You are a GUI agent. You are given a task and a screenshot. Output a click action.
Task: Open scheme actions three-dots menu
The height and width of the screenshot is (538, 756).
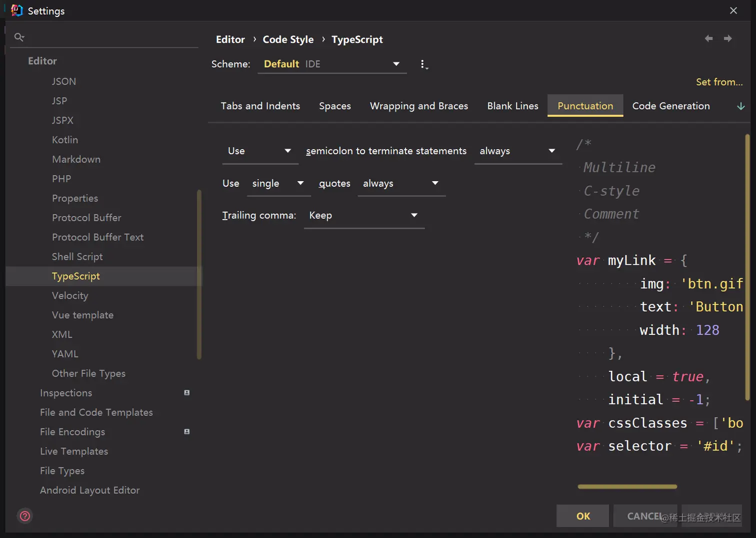pyautogui.click(x=423, y=65)
